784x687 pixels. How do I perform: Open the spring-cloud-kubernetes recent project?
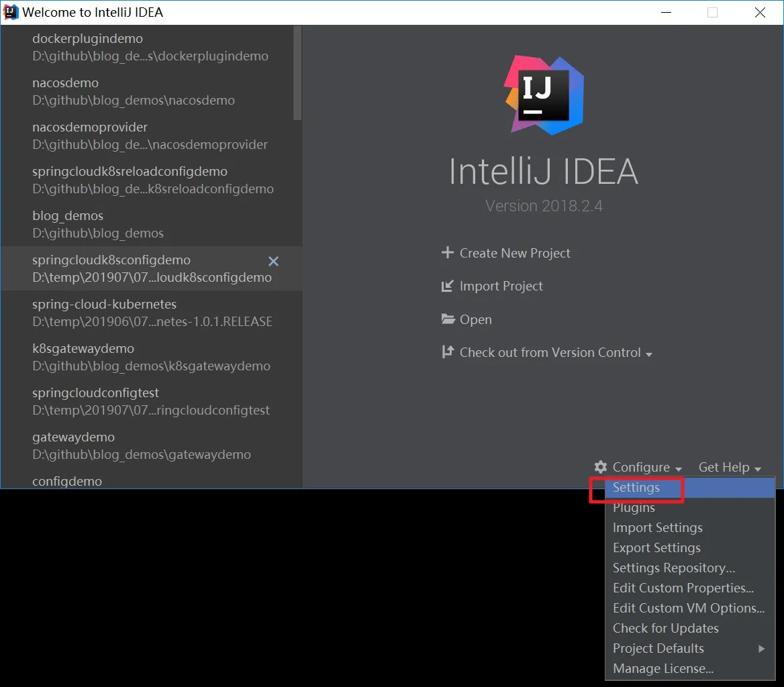[x=152, y=313]
